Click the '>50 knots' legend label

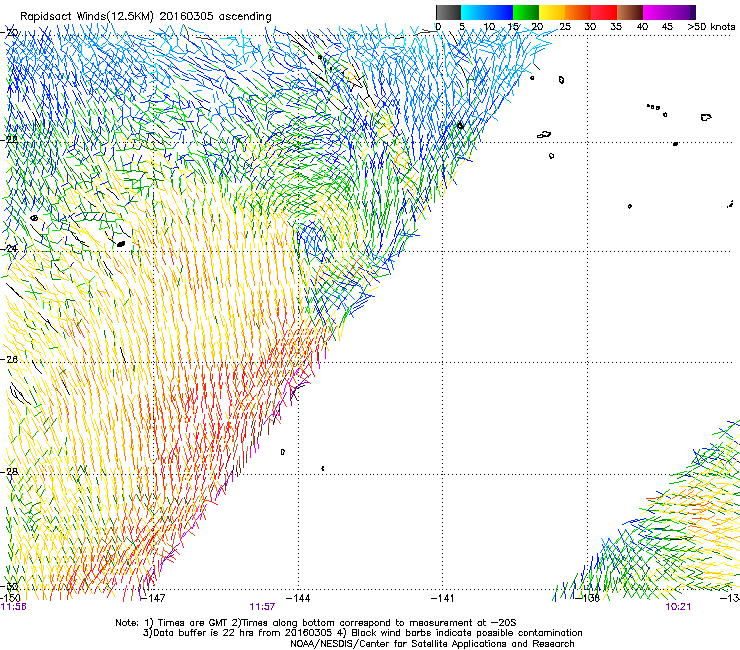(711, 27)
